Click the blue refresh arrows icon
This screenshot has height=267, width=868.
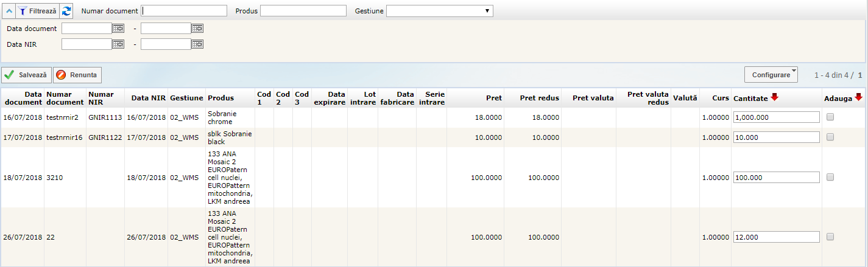point(67,11)
